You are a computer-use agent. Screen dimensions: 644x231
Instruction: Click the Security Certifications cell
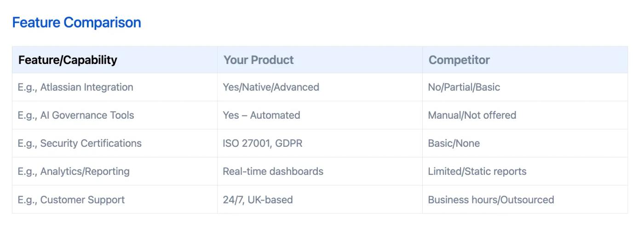pos(80,143)
